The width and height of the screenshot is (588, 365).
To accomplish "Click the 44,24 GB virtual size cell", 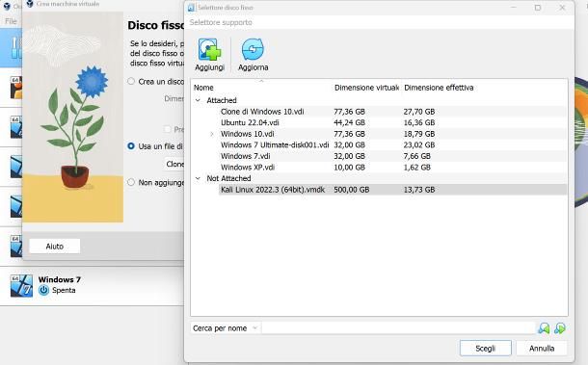I will pyautogui.click(x=349, y=122).
